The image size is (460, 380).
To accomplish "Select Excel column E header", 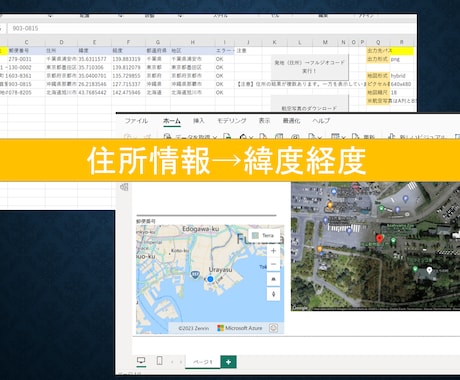I will (x=94, y=42).
